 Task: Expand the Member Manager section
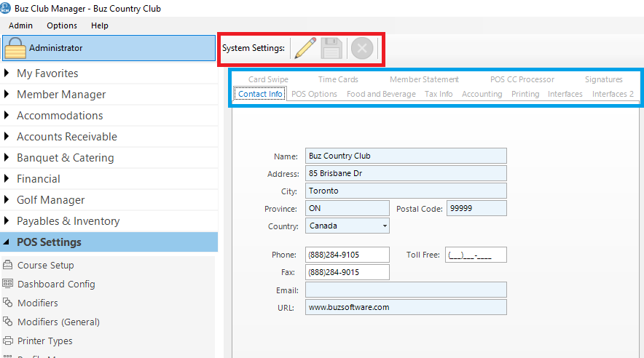click(x=61, y=95)
